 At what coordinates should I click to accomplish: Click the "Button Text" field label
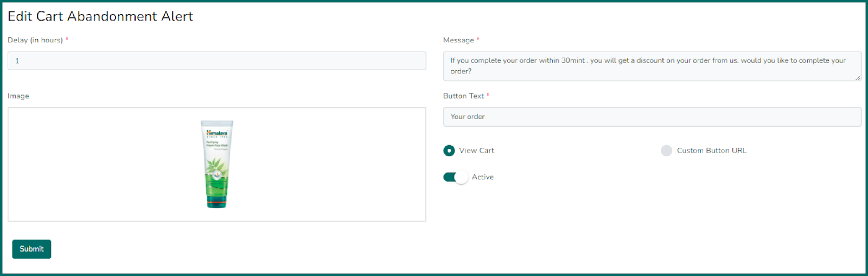pos(463,96)
